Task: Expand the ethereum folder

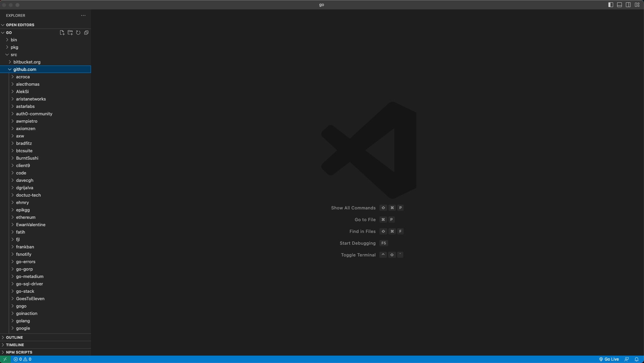Action: point(45,217)
